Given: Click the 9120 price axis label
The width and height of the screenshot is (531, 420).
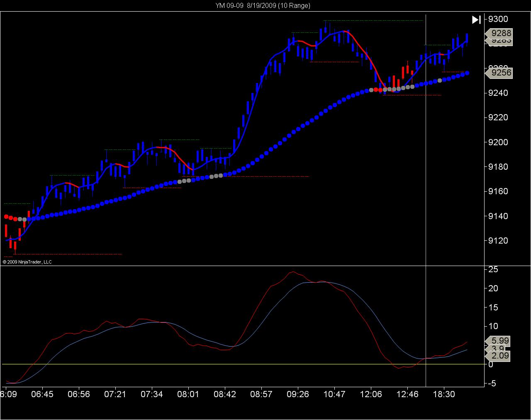Looking at the screenshot, I should tap(498, 241).
